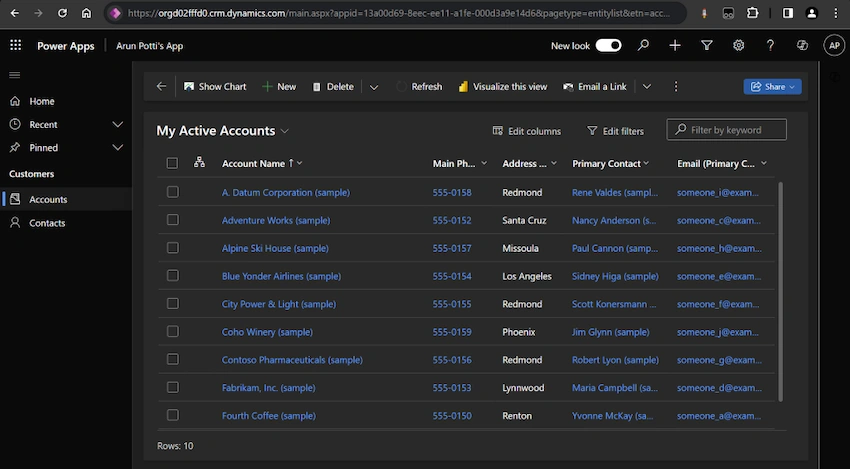This screenshot has height=469, width=850.
Task: Open more commands vertical ellipsis
Action: (x=675, y=86)
